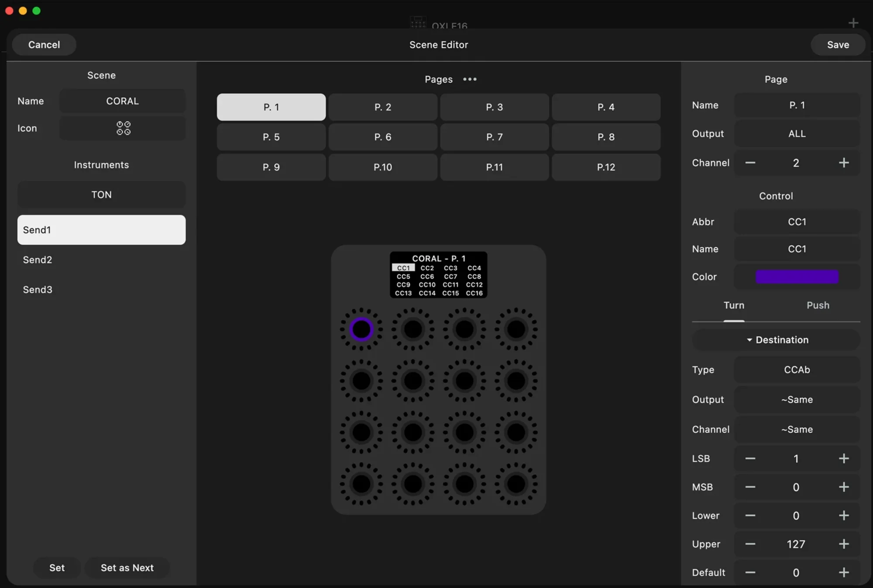The image size is (873, 588).
Task: Click the minus icon to decrease LSB
Action: point(750,458)
